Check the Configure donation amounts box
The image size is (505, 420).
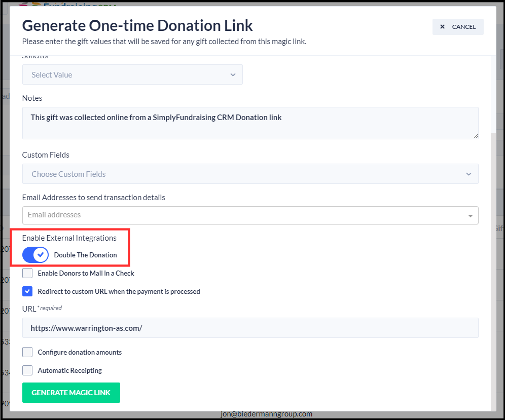(x=28, y=352)
